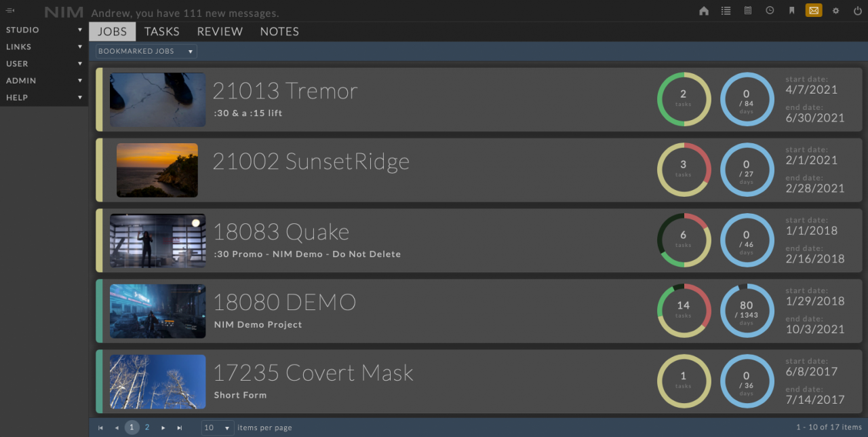Open the calendar icon in top bar
This screenshot has height=437, width=868.
pyautogui.click(x=748, y=11)
